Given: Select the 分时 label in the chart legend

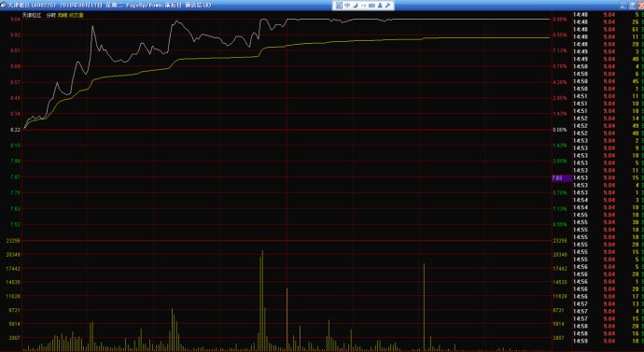Looking at the screenshot, I should pos(51,15).
